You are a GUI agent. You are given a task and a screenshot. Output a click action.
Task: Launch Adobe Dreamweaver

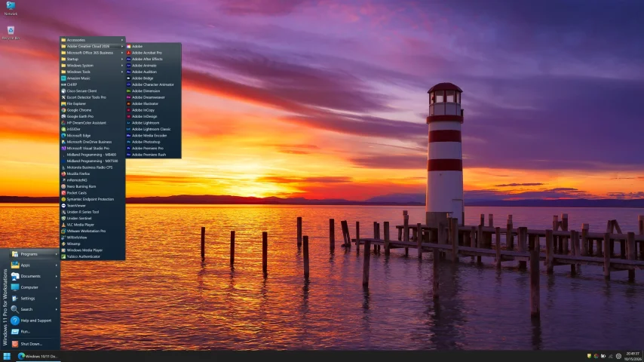(154, 97)
